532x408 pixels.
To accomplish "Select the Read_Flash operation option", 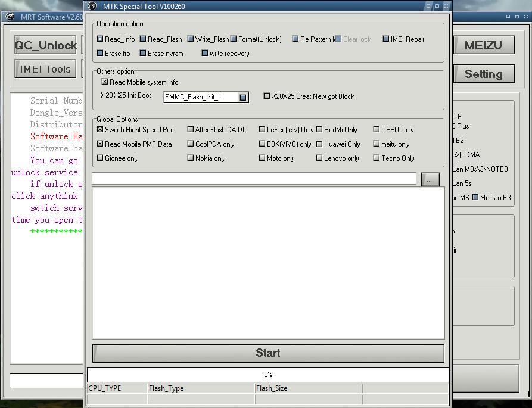I will tap(161, 39).
